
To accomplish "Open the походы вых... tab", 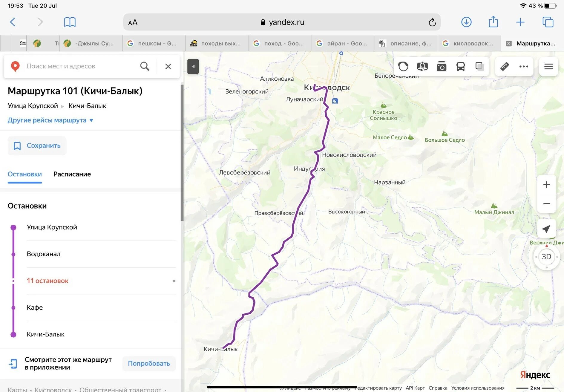I will (217, 44).
